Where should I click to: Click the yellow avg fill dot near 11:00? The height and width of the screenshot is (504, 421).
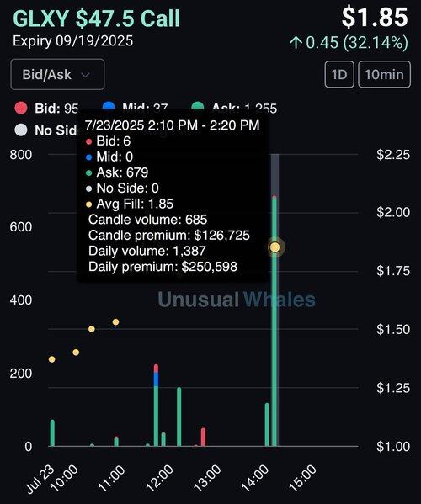(x=116, y=322)
